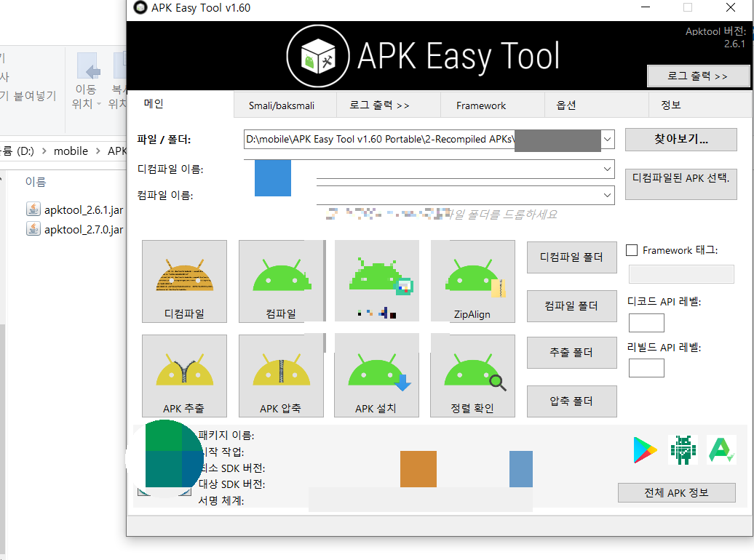
Task: Click the 압축 폴더 button
Action: point(572,401)
